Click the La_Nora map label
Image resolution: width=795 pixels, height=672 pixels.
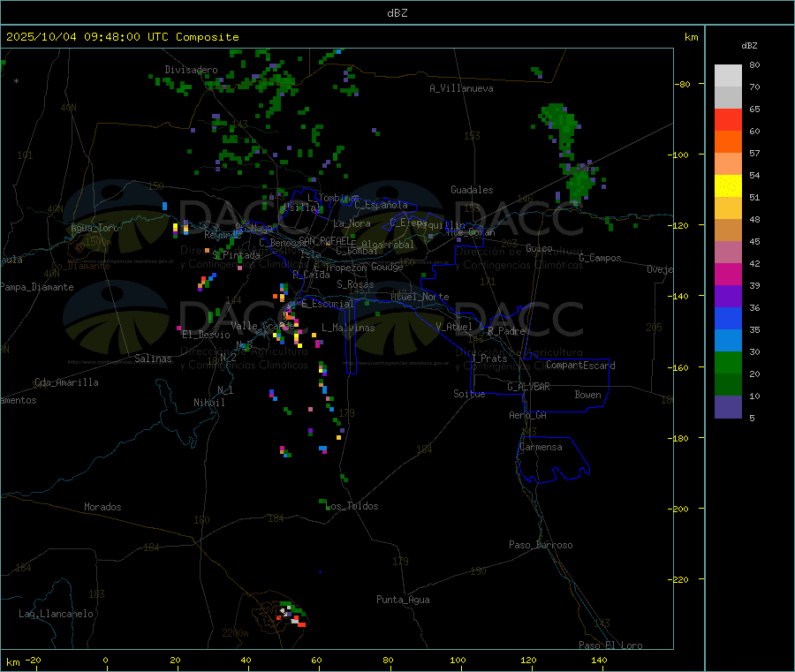[352, 223]
